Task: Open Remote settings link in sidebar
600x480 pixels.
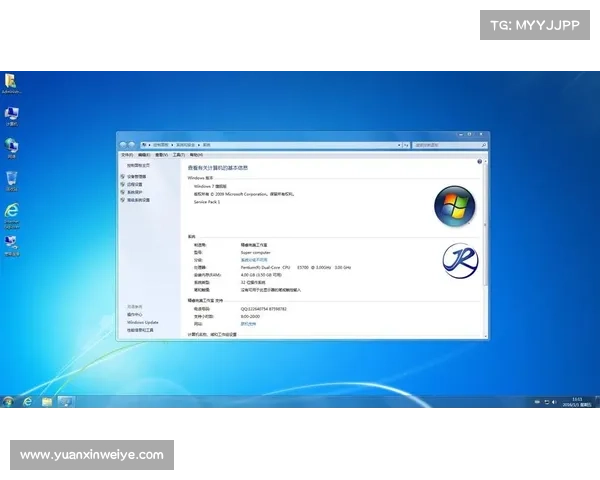Action: point(134,184)
